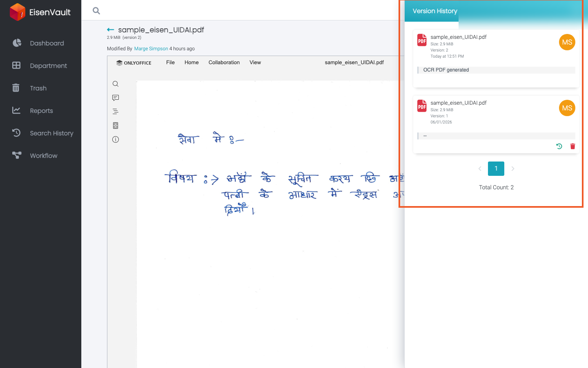The height and width of the screenshot is (368, 588).
Task: Click the MS avatar on Version 1 card
Action: (567, 108)
